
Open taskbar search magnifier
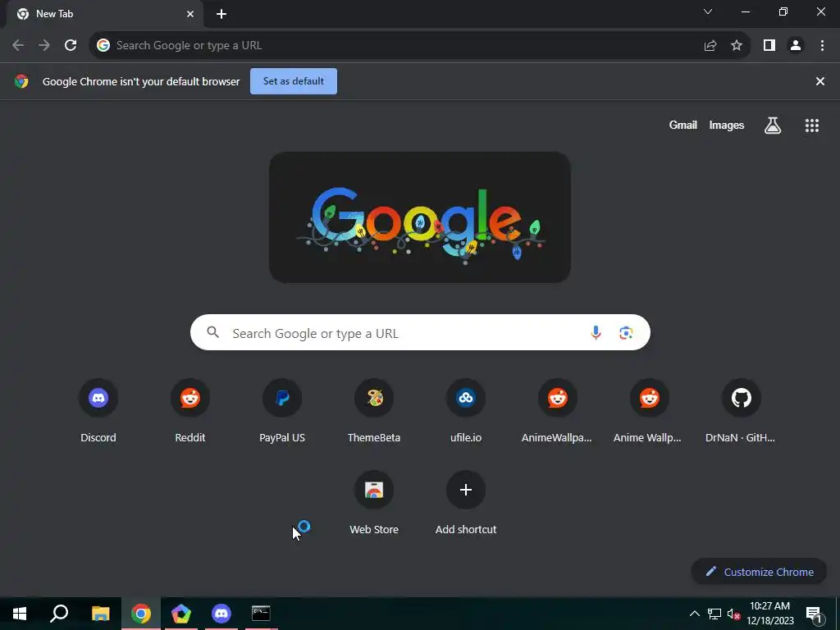tap(59, 614)
